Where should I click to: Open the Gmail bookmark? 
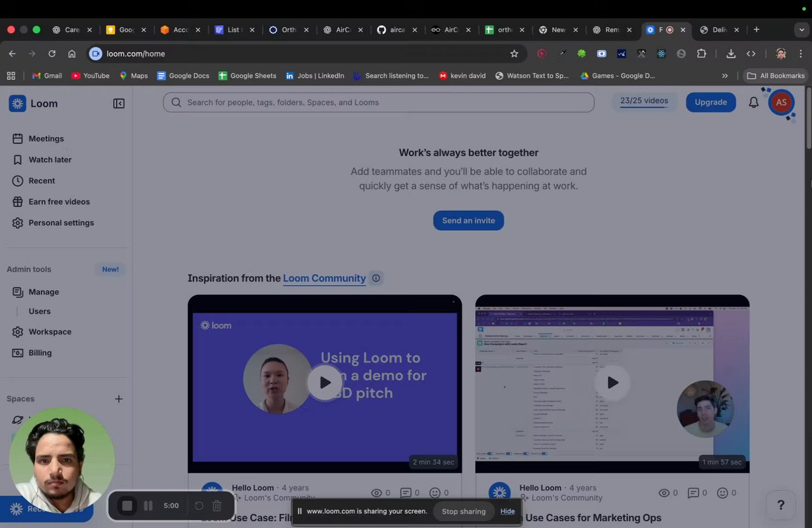(x=46, y=76)
